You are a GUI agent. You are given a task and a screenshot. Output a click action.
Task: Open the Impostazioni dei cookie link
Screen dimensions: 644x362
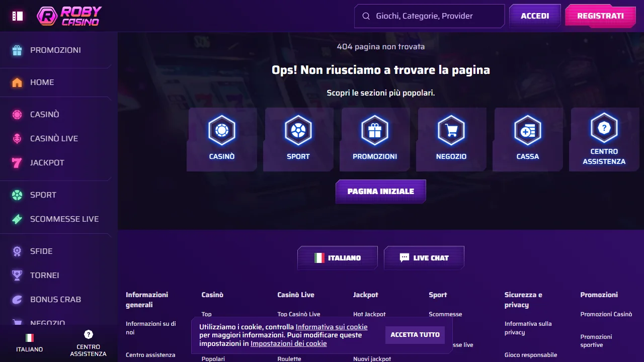(x=289, y=344)
